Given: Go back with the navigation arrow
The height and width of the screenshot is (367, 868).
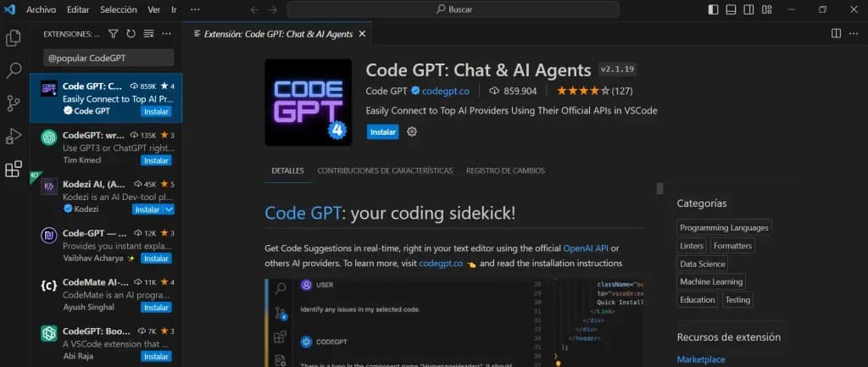Looking at the screenshot, I should pos(254,9).
